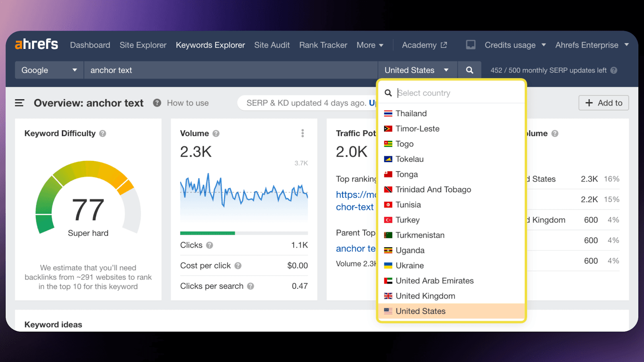The height and width of the screenshot is (362, 644).
Task: Click the SERP updates help icon
Action: coord(614,70)
